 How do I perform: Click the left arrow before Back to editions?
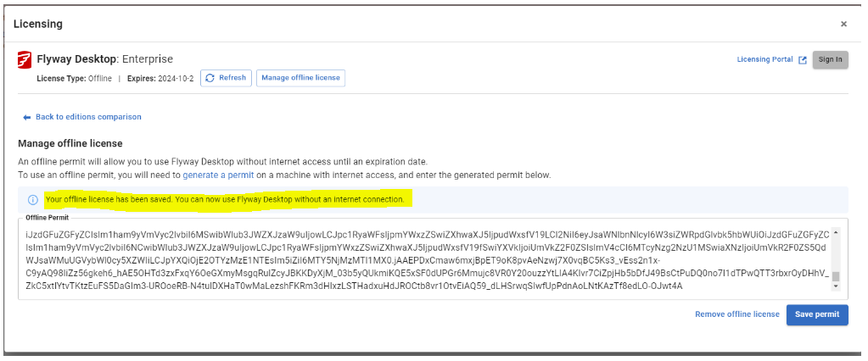(x=26, y=117)
